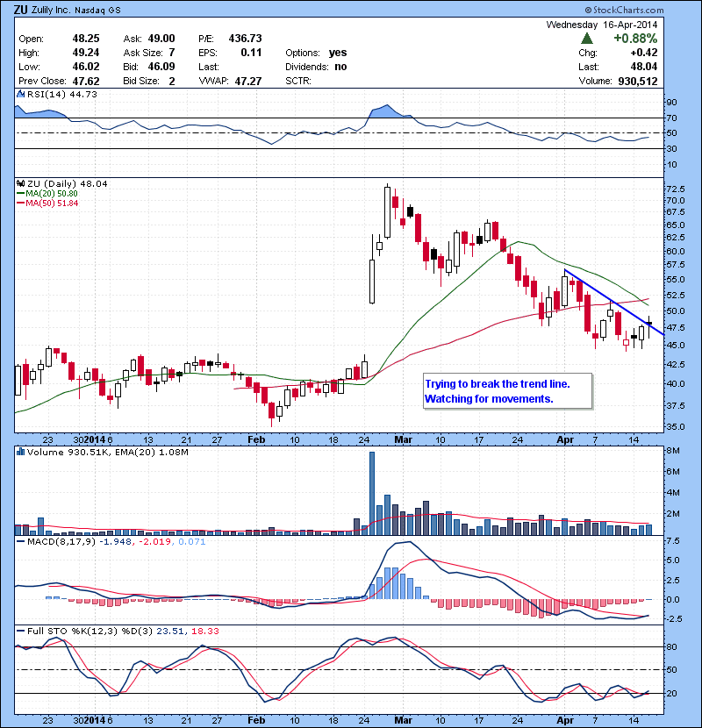Click the P/E value 436.73
Viewport: 702px width, 728px height.
coord(246,39)
